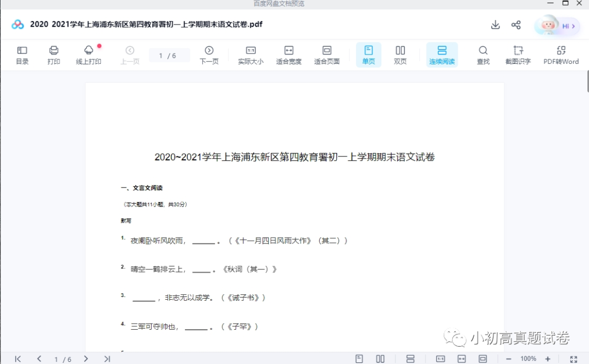Click question 1 text 夜阑卧听风吹雨

(x=157, y=240)
